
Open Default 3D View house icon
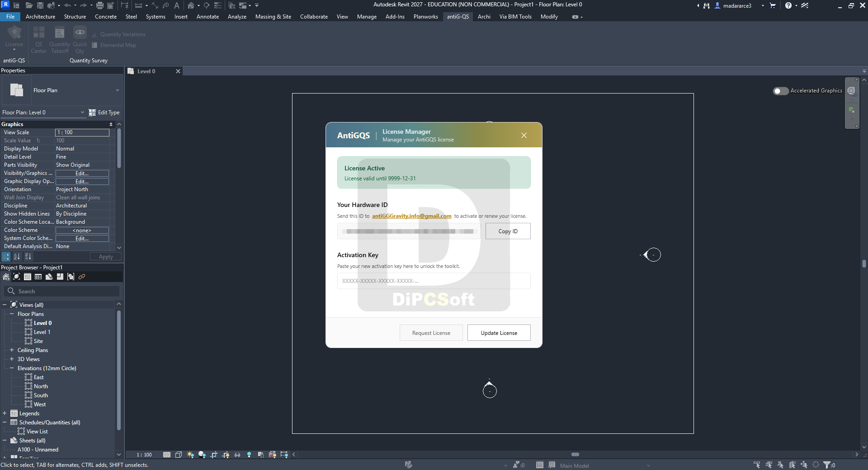pos(191,5)
